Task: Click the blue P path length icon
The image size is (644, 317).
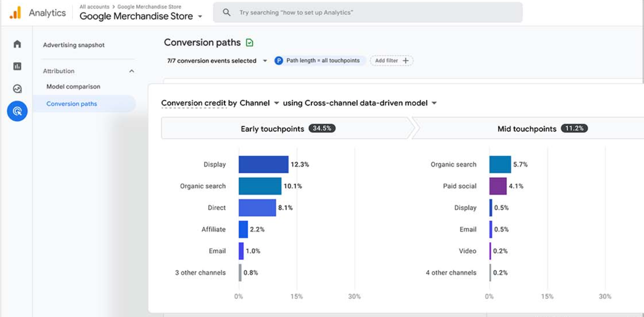Action: 279,61
